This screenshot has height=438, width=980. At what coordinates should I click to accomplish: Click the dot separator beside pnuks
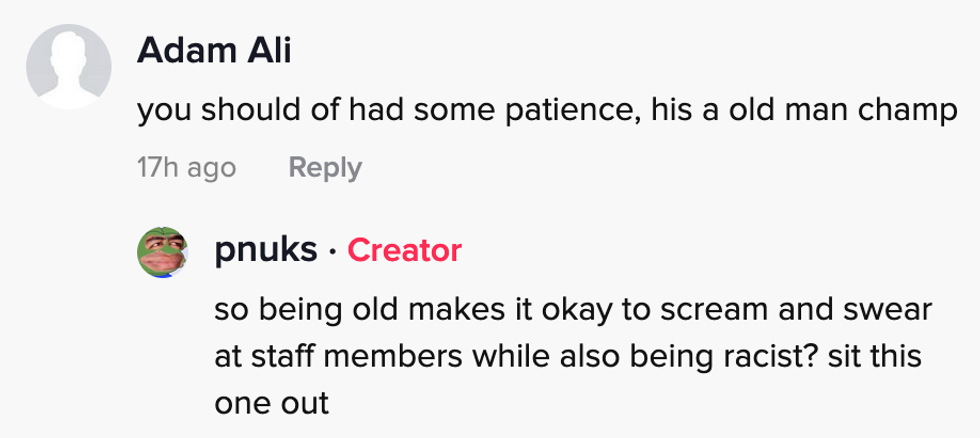pos(332,251)
